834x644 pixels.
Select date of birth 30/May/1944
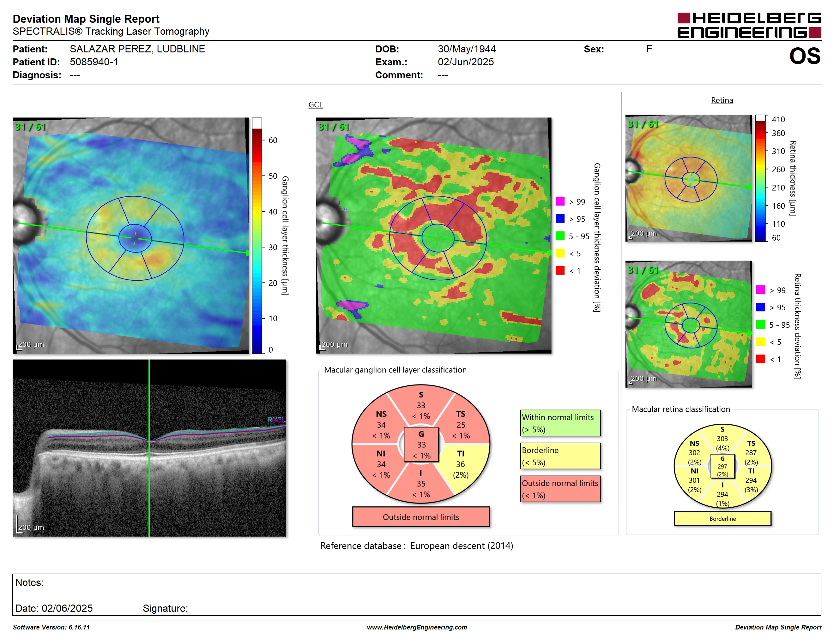click(x=467, y=49)
